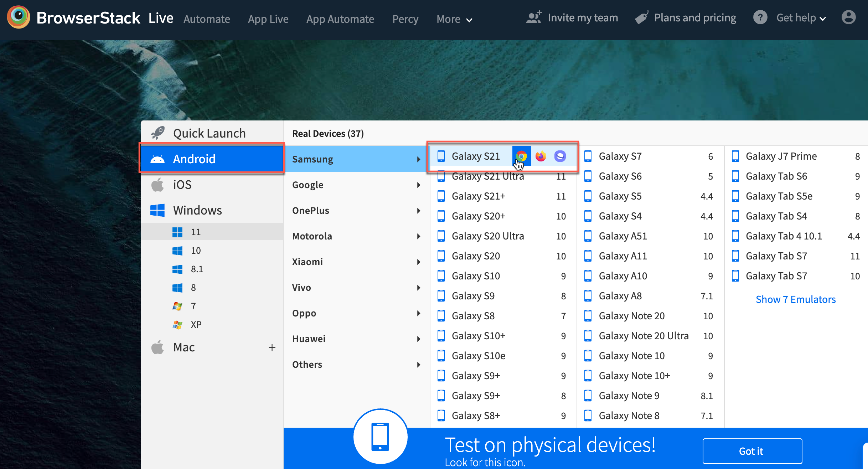Click the Quick Launch rocket icon
868x469 pixels.
157,133
